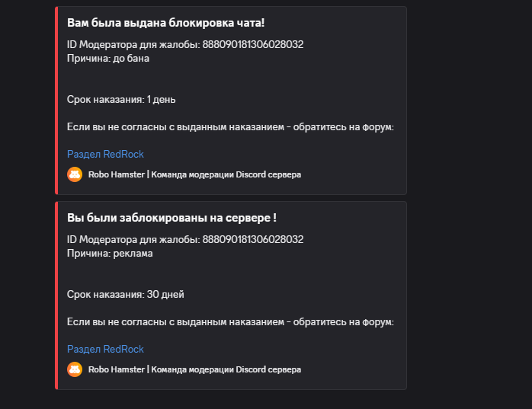
Task: Click the Robo Hamster footer text in the chat block embed
Action: 194,174
